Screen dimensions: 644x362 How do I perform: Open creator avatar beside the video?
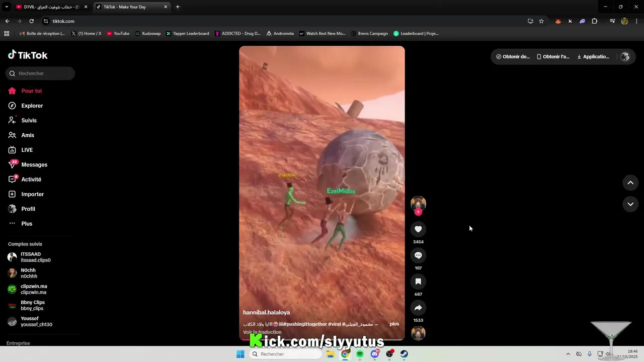418,203
